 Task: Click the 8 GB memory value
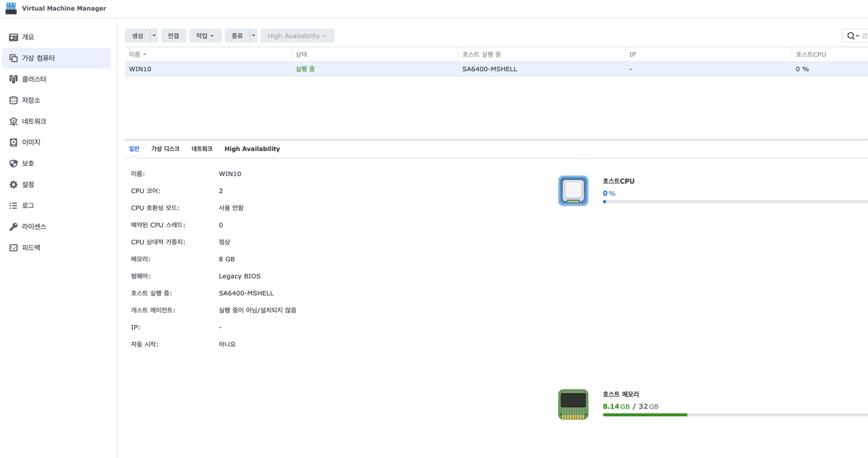tap(226, 259)
